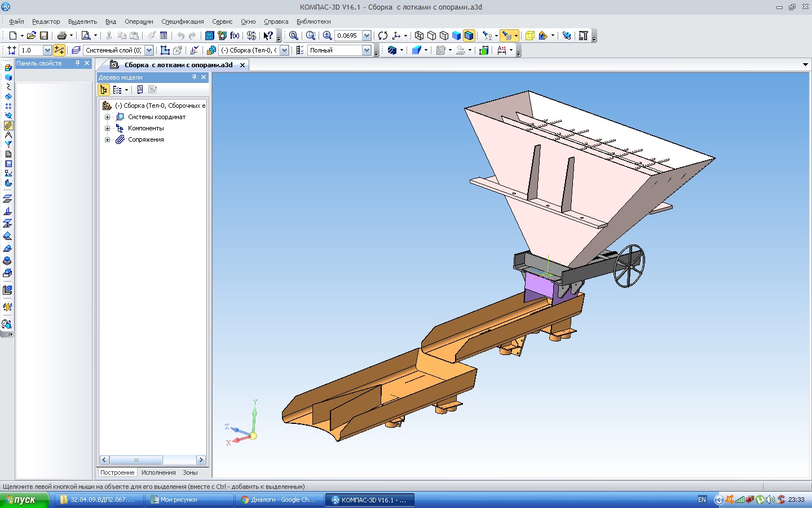Toggle the model tree structure view button

(104, 90)
